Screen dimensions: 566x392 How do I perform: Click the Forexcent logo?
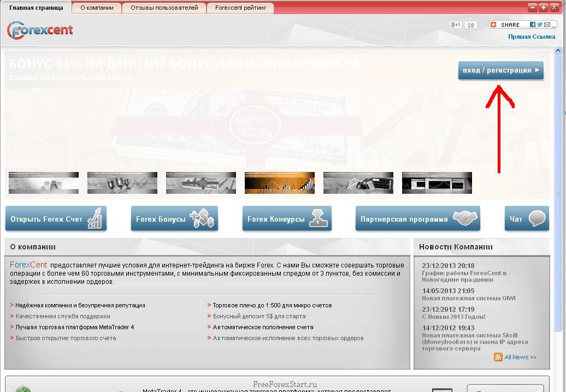40,30
